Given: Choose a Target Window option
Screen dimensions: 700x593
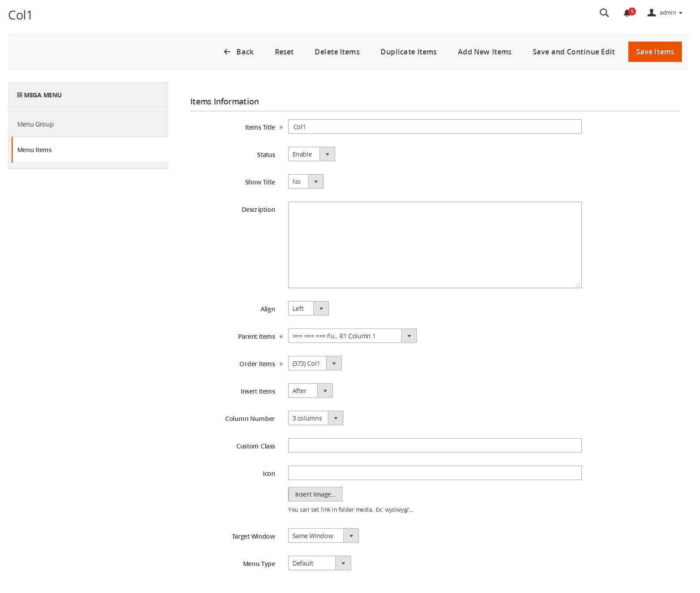Looking at the screenshot, I should pyautogui.click(x=323, y=536).
